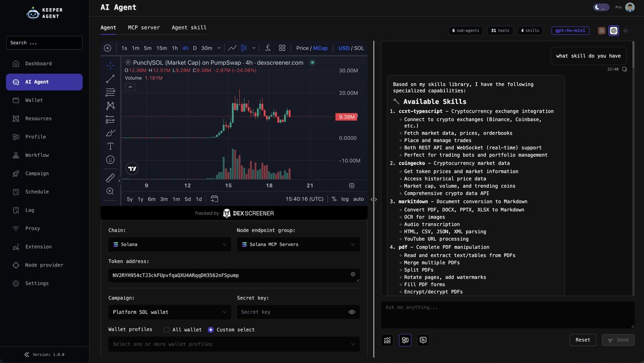Toggle dark mode switch

coord(601,7)
